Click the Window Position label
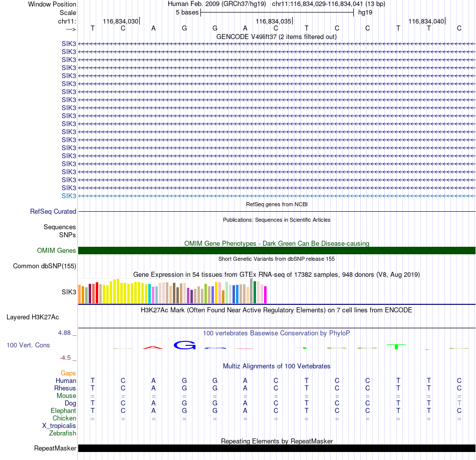Viewport: 476px width, 460px height. 52,4
